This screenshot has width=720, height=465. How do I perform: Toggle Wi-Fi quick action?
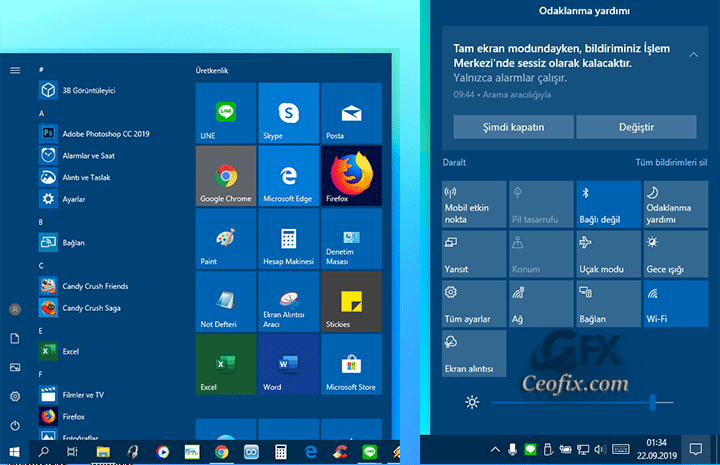(x=676, y=303)
